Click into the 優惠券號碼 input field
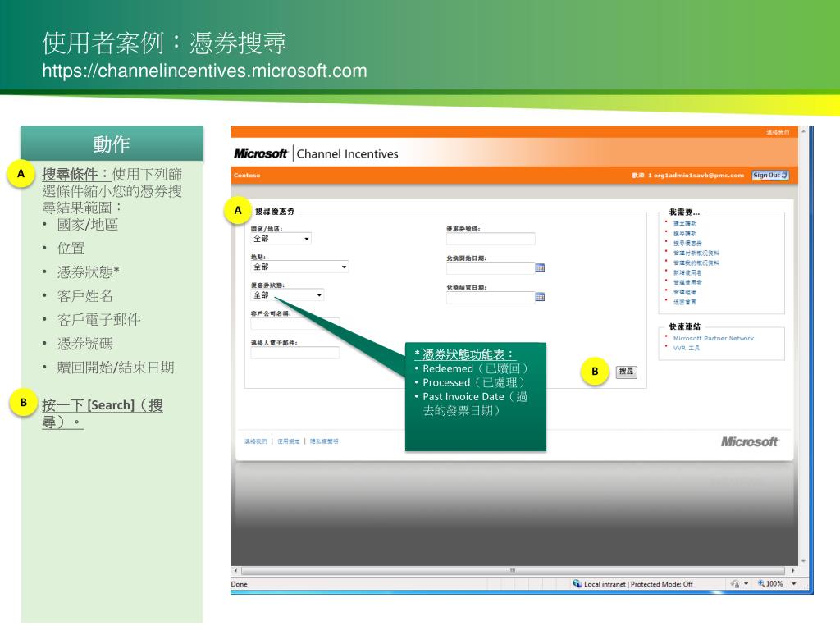Screen dimensions: 840x630 click(x=491, y=239)
